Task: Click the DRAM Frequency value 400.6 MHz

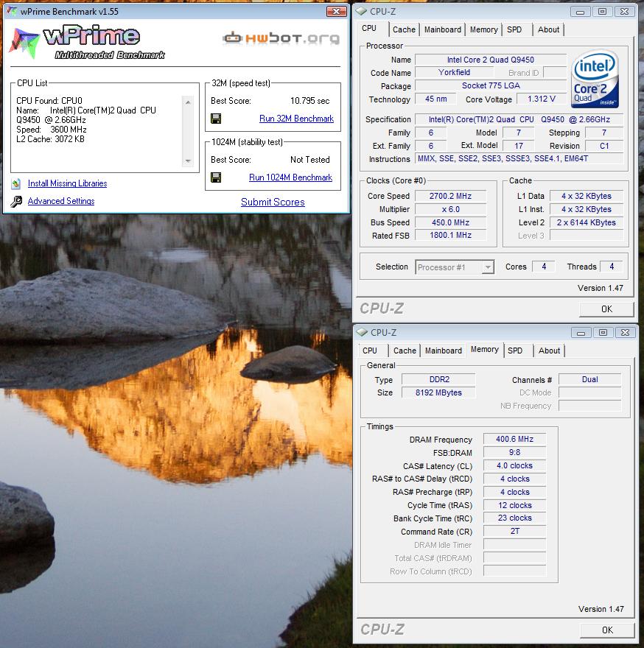Action: point(514,440)
